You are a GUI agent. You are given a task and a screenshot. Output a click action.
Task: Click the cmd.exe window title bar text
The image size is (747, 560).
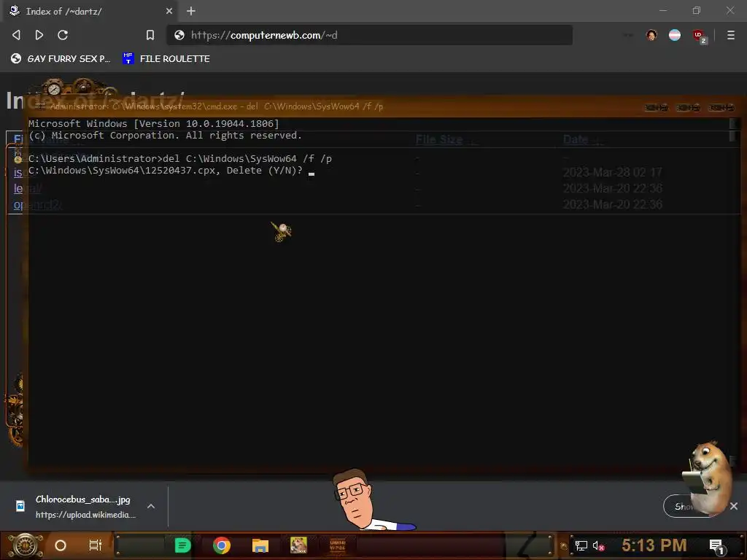tap(217, 106)
